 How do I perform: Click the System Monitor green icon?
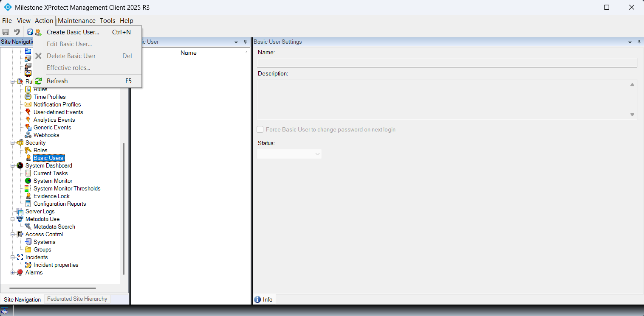tap(28, 181)
